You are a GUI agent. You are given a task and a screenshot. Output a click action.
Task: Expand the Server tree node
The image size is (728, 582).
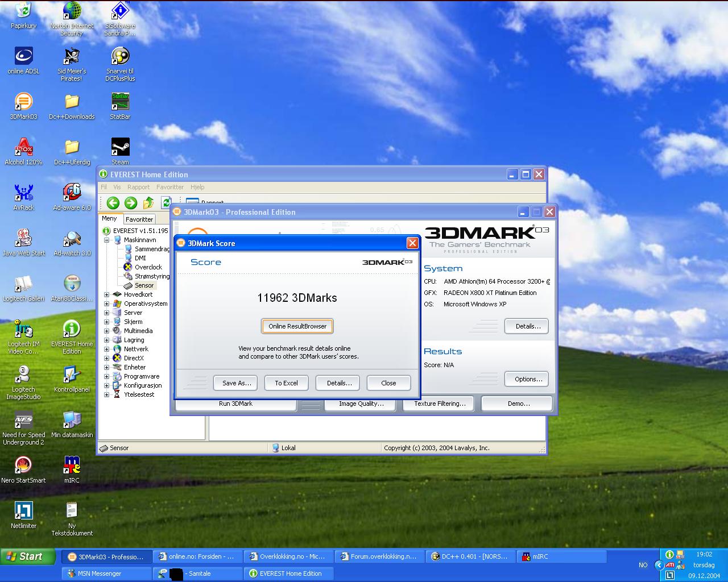106,313
